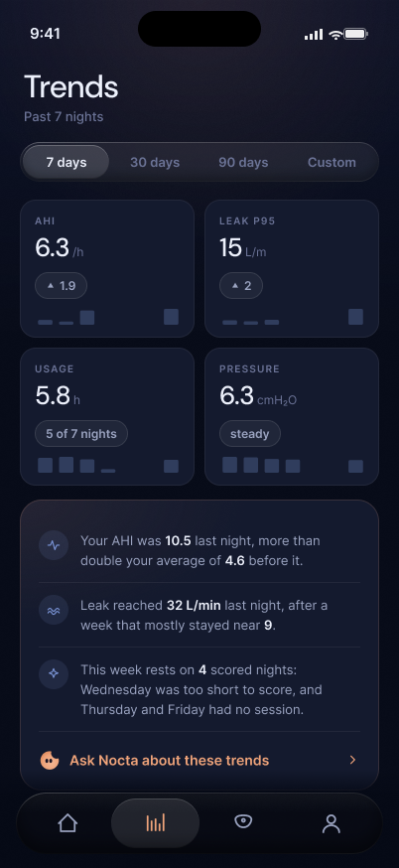Switch to the 90 days range
The height and width of the screenshot is (868, 399).
[x=243, y=162]
